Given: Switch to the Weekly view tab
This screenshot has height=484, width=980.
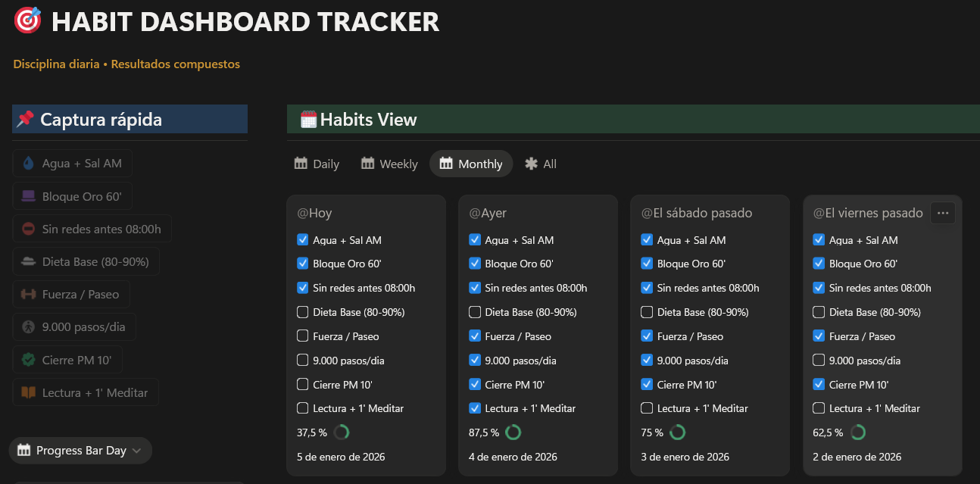Looking at the screenshot, I should [x=389, y=164].
